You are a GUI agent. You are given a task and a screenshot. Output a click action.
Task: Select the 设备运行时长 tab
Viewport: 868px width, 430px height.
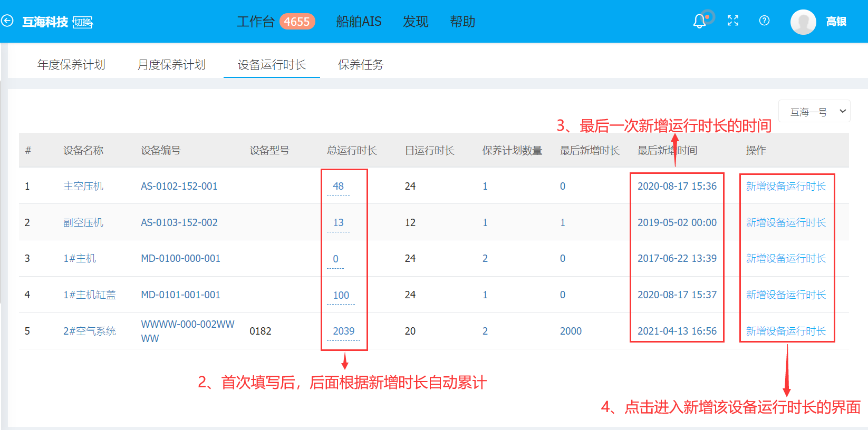pos(272,65)
